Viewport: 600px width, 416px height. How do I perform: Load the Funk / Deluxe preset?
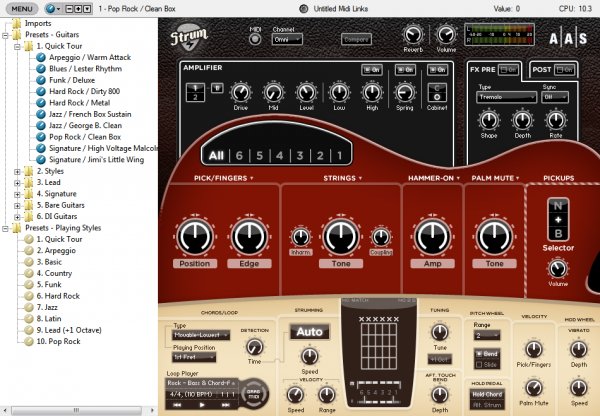pos(72,80)
